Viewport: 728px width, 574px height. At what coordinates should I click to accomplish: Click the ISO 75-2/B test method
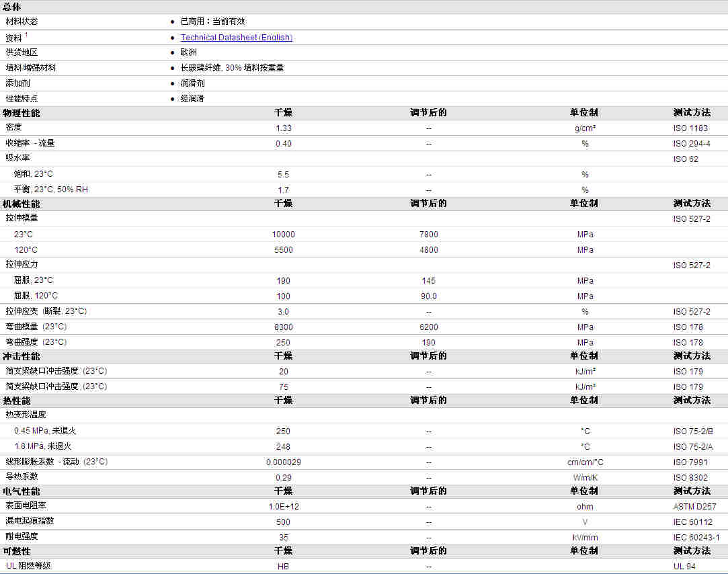pos(693,431)
